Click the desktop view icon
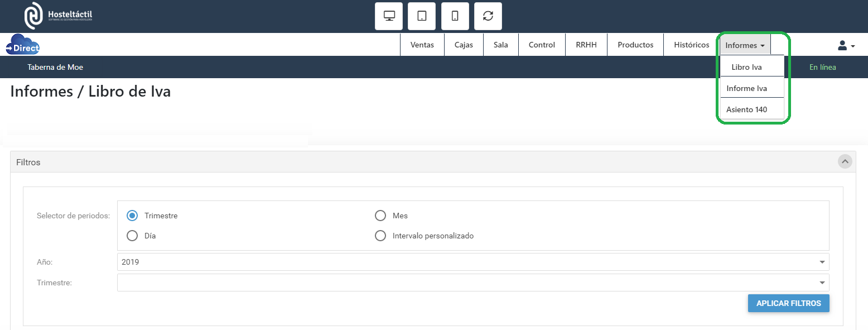The image size is (868, 330). [389, 16]
